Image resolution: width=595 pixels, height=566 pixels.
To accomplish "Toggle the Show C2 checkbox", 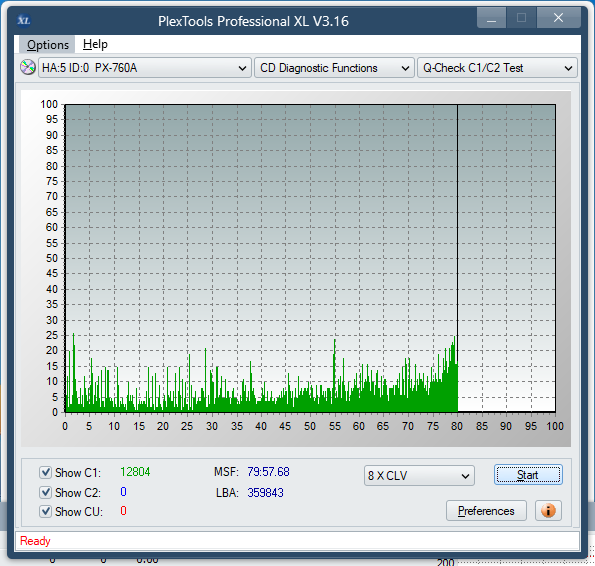I will click(x=46, y=492).
